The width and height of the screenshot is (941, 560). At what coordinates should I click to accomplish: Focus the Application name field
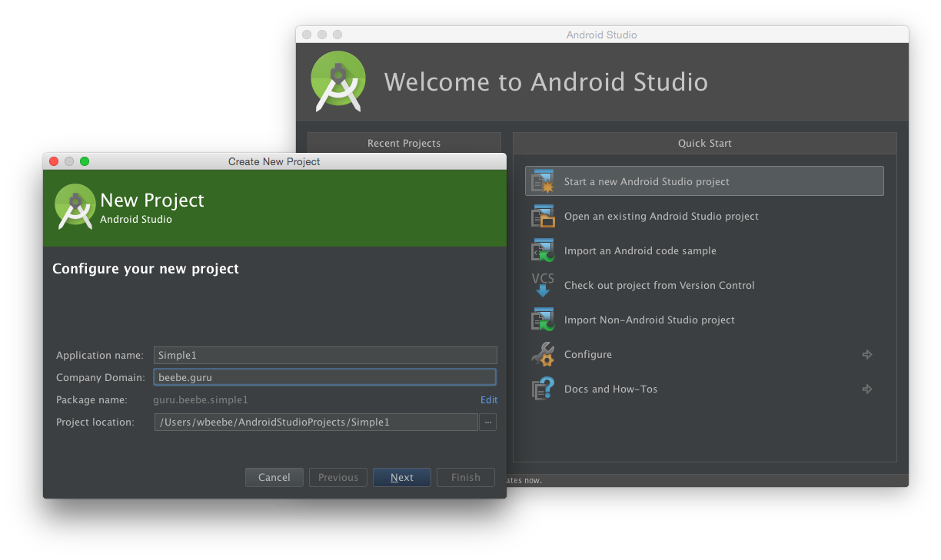325,355
